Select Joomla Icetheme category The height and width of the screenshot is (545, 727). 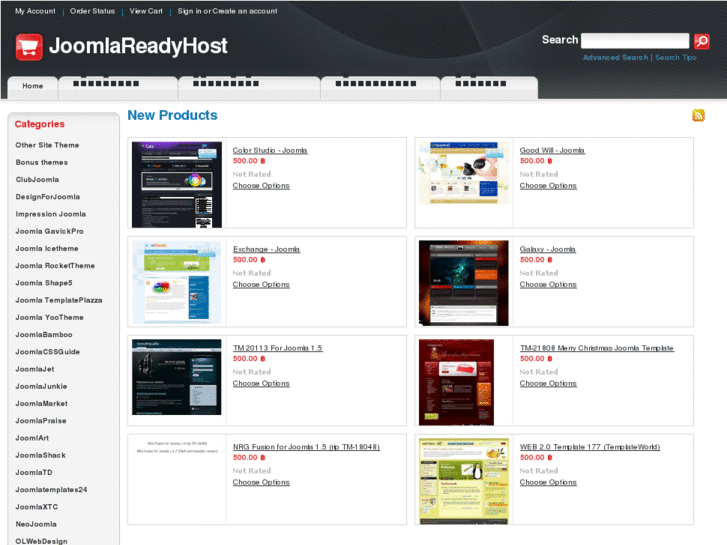click(x=47, y=249)
